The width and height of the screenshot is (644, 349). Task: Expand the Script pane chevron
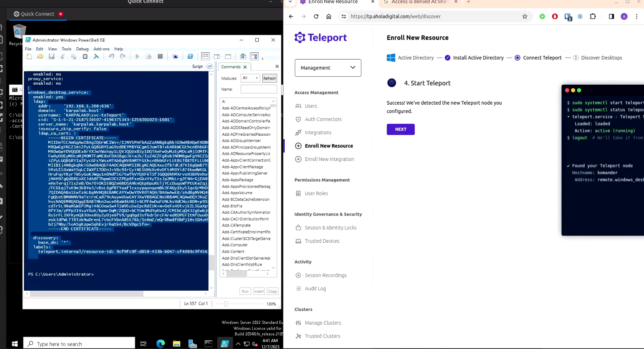(x=210, y=66)
